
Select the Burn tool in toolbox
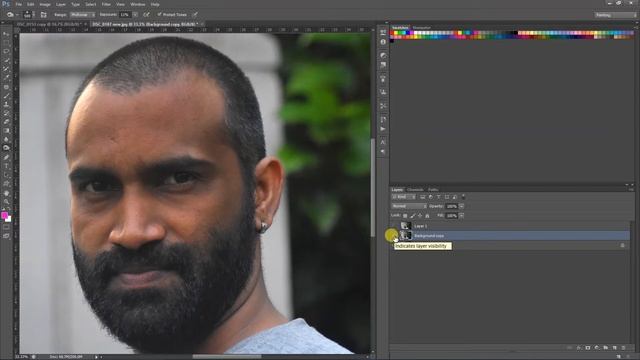coord(6,148)
